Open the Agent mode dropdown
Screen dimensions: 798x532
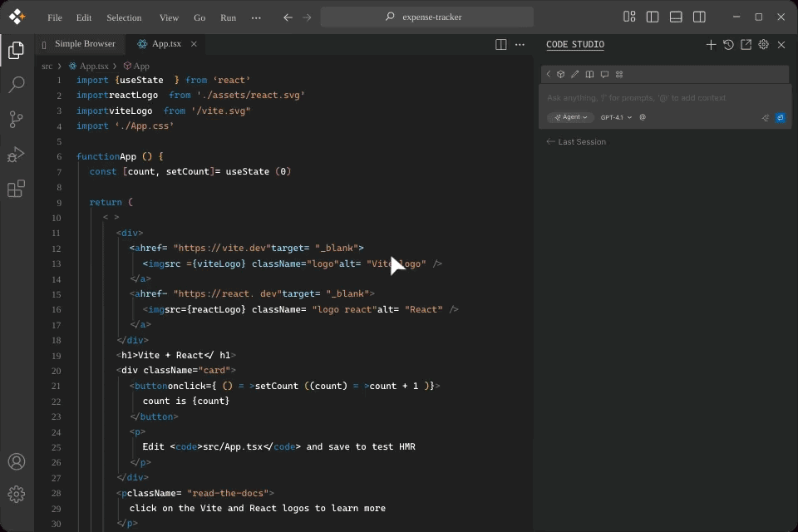click(570, 118)
